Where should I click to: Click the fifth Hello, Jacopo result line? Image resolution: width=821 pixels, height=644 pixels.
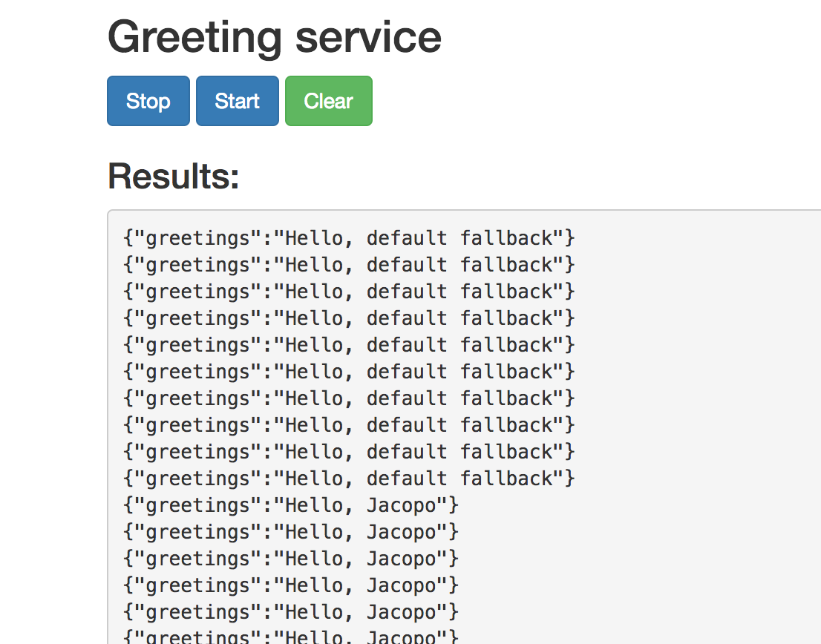coord(291,612)
